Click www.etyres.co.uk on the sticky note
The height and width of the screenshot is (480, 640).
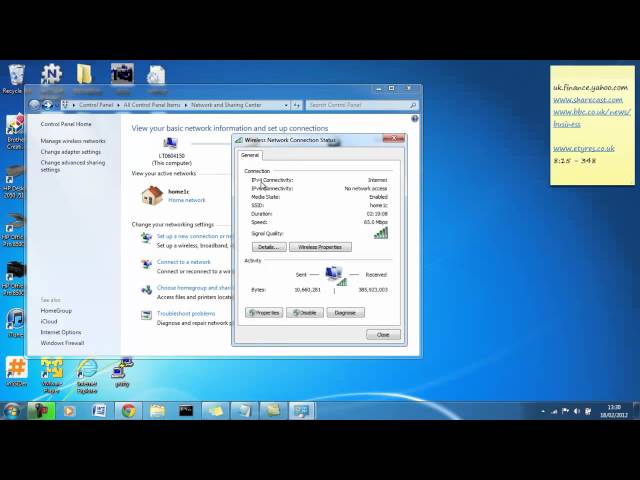coord(584,149)
